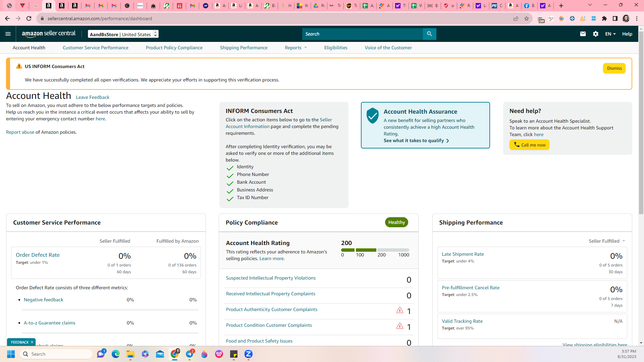This screenshot has height=362, width=644.
Task: Open Chrome's three-dot menu
Action: pyautogui.click(x=637, y=18)
